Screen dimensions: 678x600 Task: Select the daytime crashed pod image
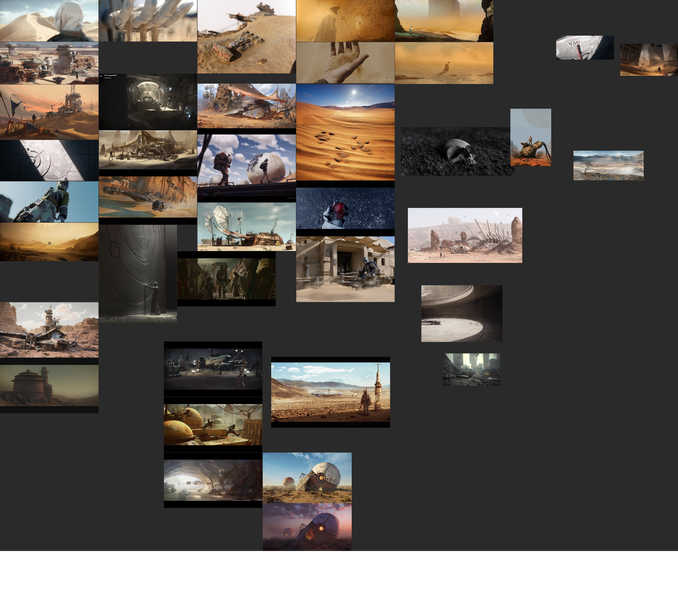(307, 477)
